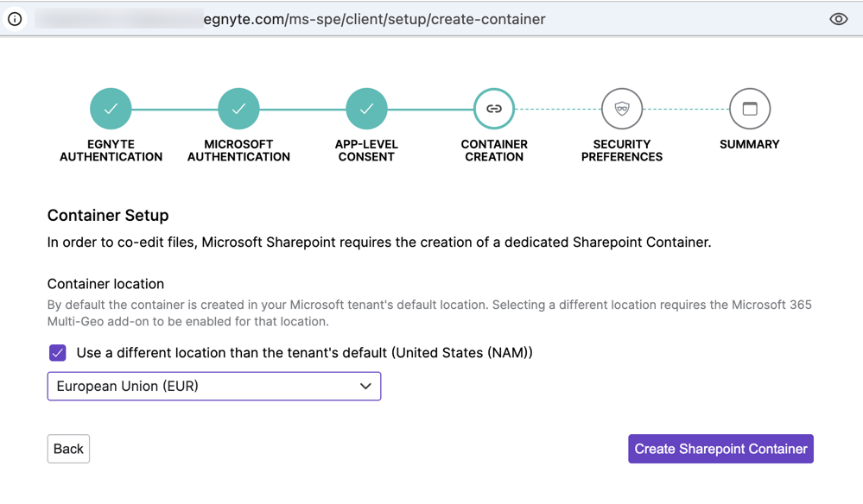Click the SECURITY PREFERENCES step label
The image size is (863, 504).
pos(622,150)
